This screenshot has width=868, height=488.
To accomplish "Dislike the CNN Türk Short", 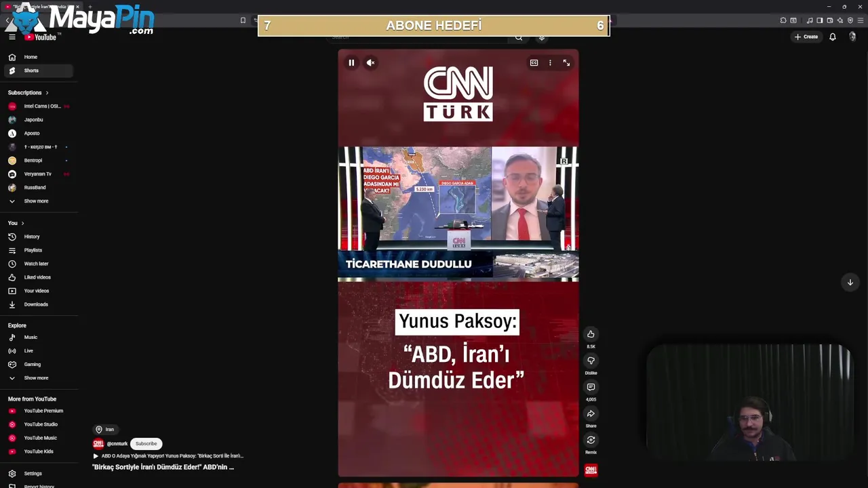I will point(591,361).
